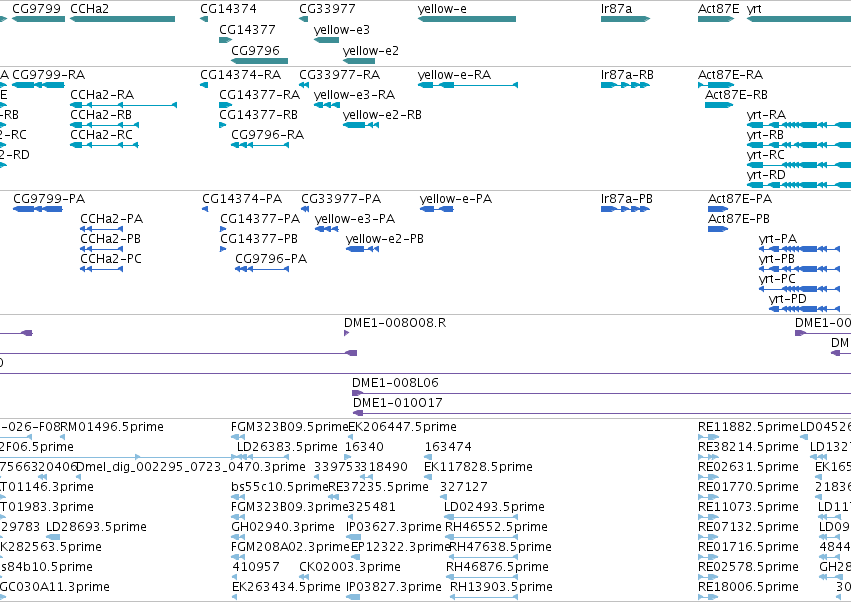Viewport: 851px width, 602px height.
Task: Select transcript Ir87a-RB
Action: pyautogui.click(x=625, y=85)
